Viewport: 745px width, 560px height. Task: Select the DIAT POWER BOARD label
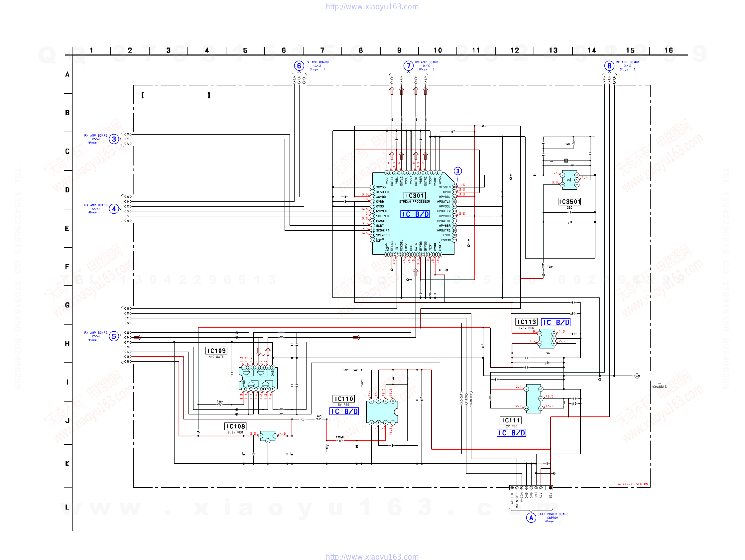click(553, 514)
